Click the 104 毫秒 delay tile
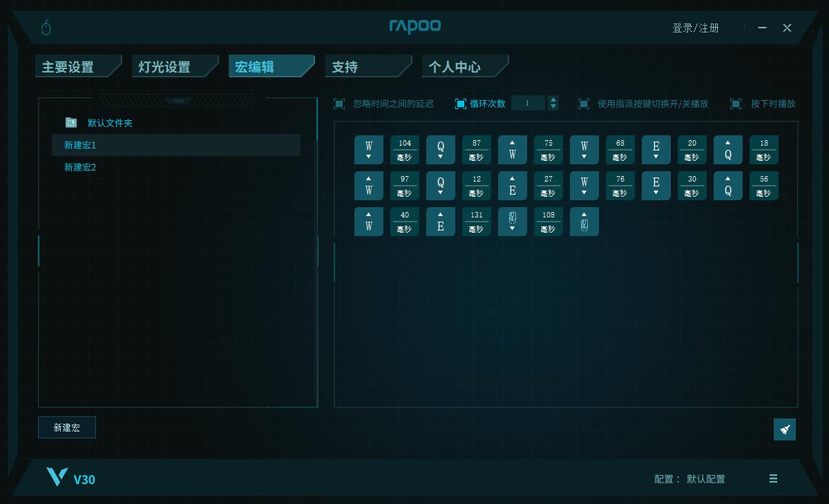This screenshot has height=504, width=829. [x=405, y=150]
